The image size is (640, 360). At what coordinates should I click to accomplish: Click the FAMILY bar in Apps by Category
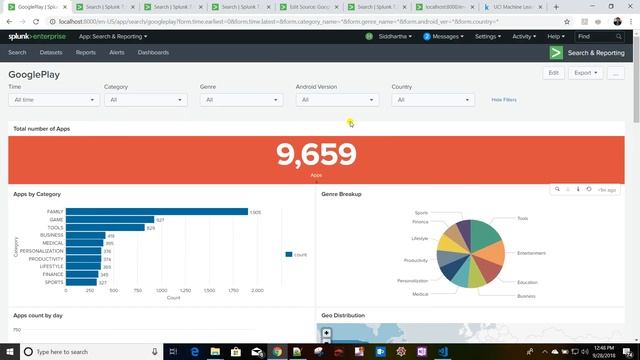click(157, 211)
